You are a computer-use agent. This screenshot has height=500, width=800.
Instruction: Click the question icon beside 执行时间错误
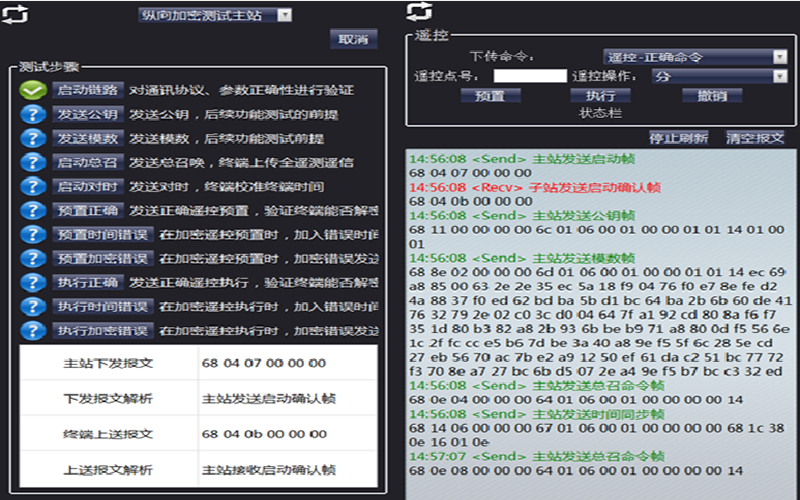34,306
